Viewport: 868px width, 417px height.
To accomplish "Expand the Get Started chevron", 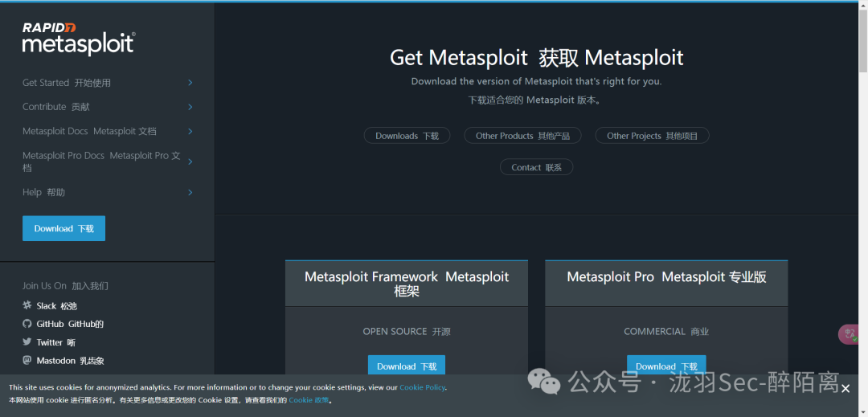I will [x=190, y=83].
